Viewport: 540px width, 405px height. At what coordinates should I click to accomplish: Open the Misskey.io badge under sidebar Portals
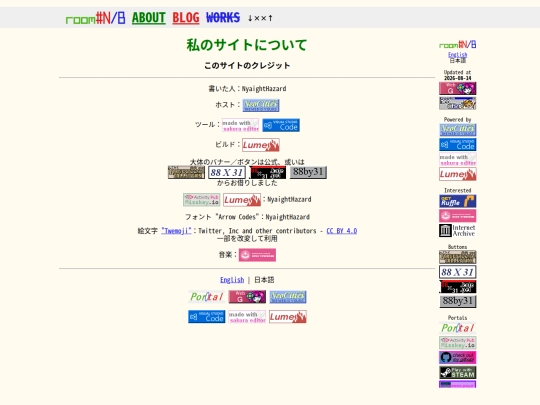tap(458, 343)
